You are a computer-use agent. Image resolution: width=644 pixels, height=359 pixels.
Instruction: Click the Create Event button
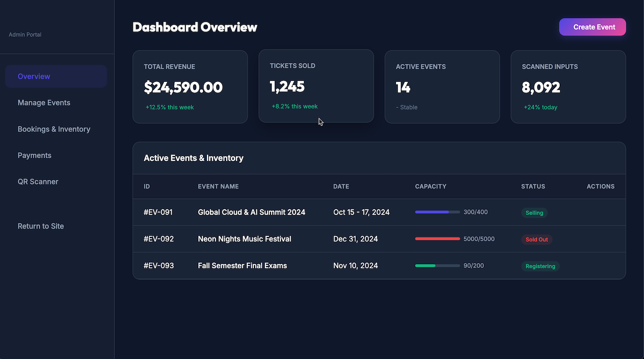[x=593, y=27]
